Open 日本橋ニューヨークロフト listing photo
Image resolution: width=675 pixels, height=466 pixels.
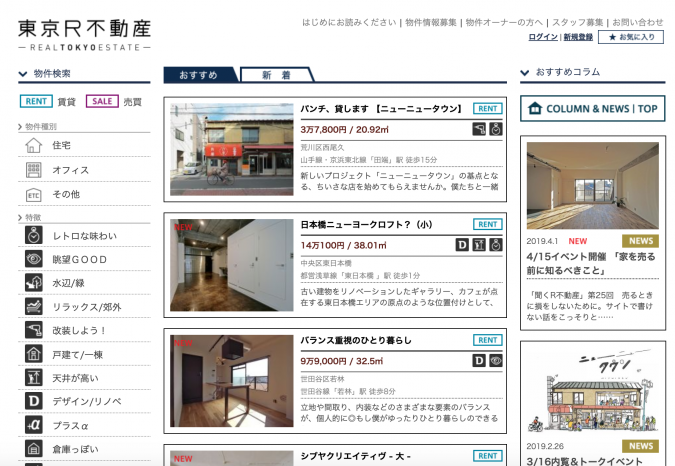click(232, 265)
